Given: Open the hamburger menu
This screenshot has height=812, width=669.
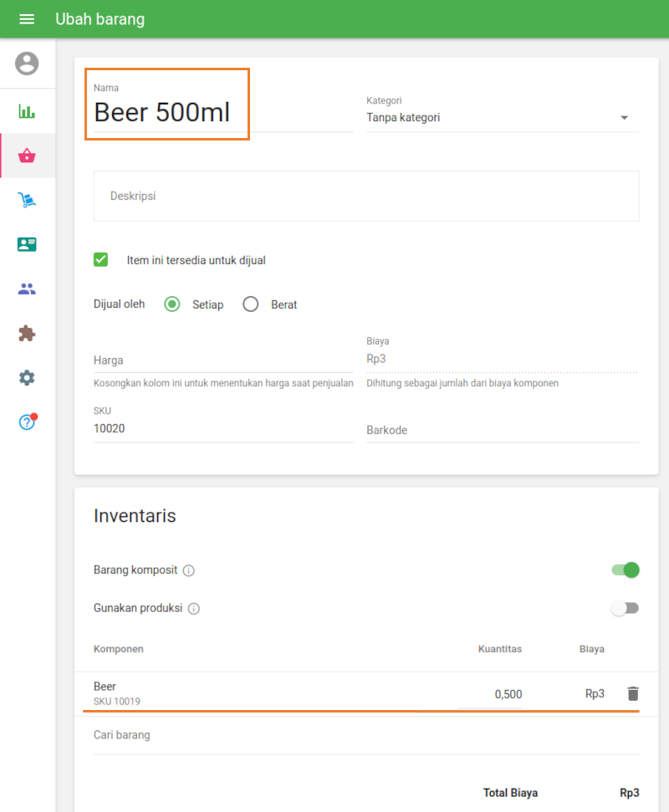Looking at the screenshot, I should point(27,19).
